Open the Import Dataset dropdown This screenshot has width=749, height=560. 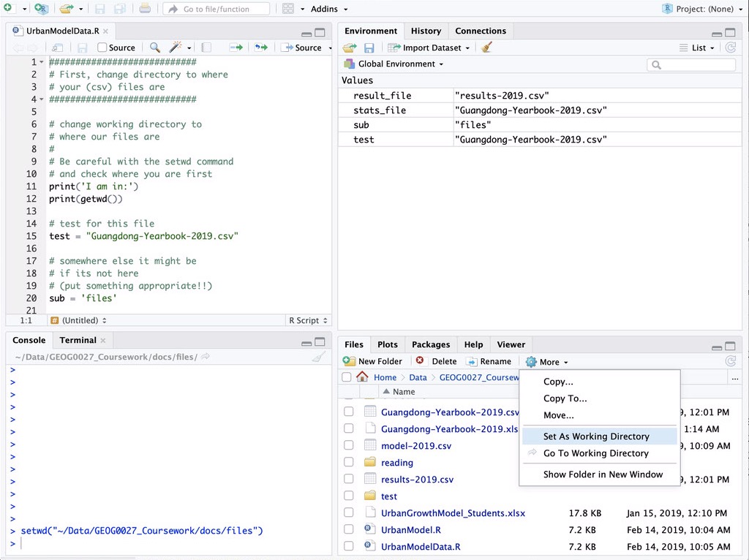coord(429,48)
